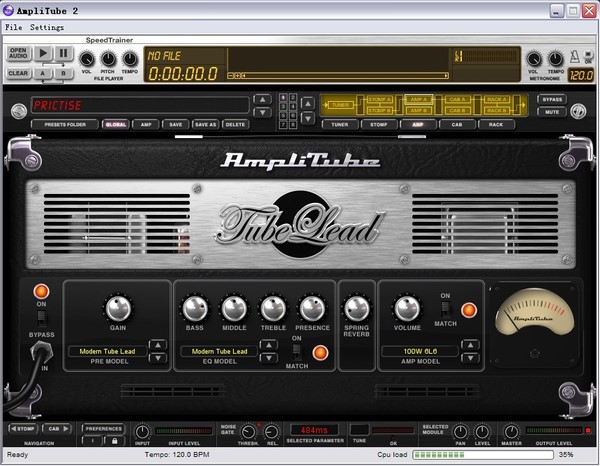Click the noise gate THRESH knob

pyautogui.click(x=248, y=432)
